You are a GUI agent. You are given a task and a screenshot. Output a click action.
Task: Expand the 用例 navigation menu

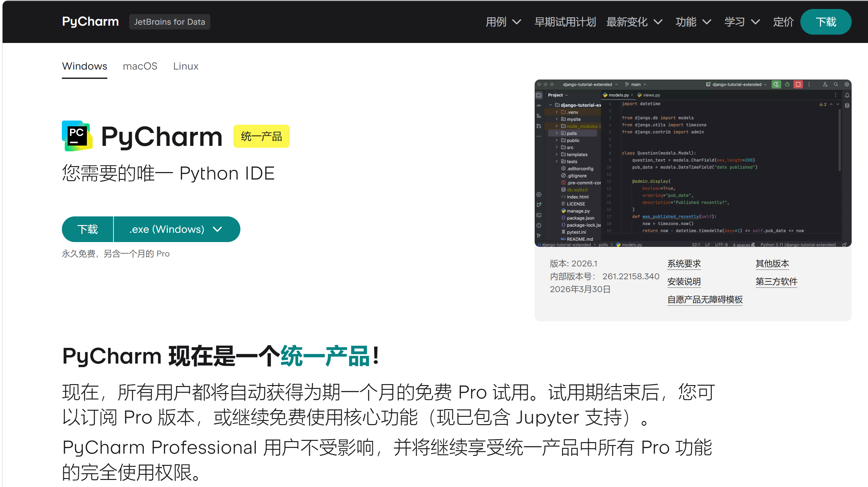click(x=504, y=22)
